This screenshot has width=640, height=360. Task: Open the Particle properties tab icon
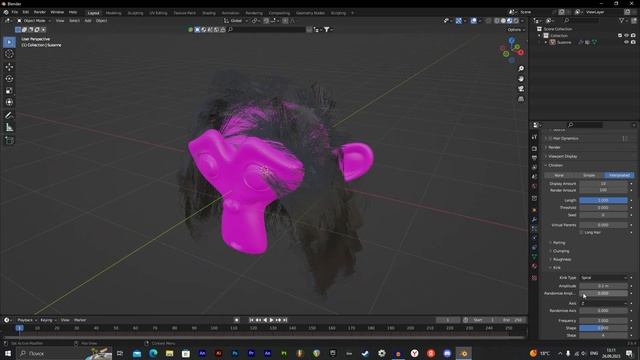[534, 229]
